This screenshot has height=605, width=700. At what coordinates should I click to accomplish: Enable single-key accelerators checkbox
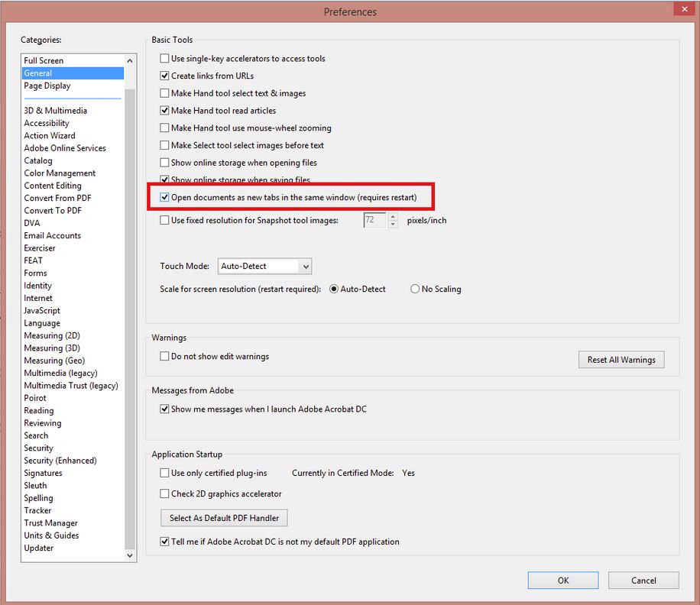point(164,59)
